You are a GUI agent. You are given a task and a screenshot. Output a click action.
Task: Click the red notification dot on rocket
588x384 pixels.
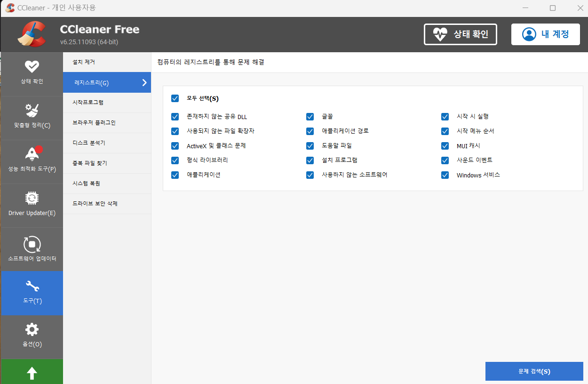point(39,149)
